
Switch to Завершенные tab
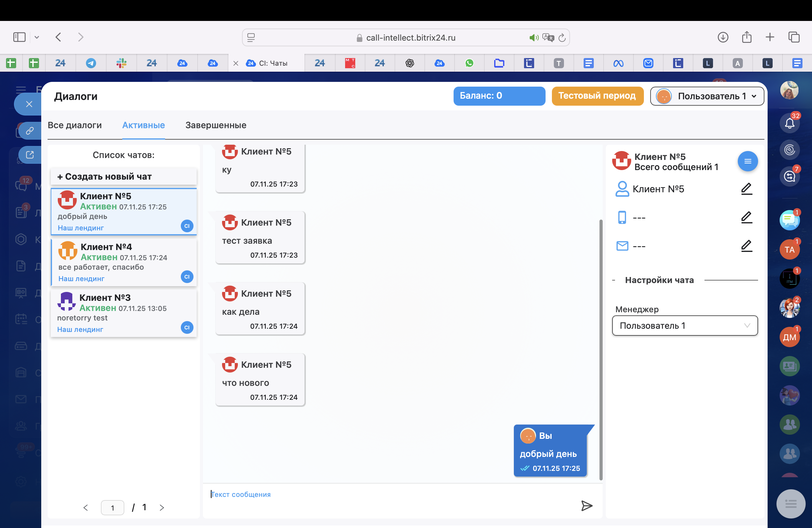click(x=216, y=125)
